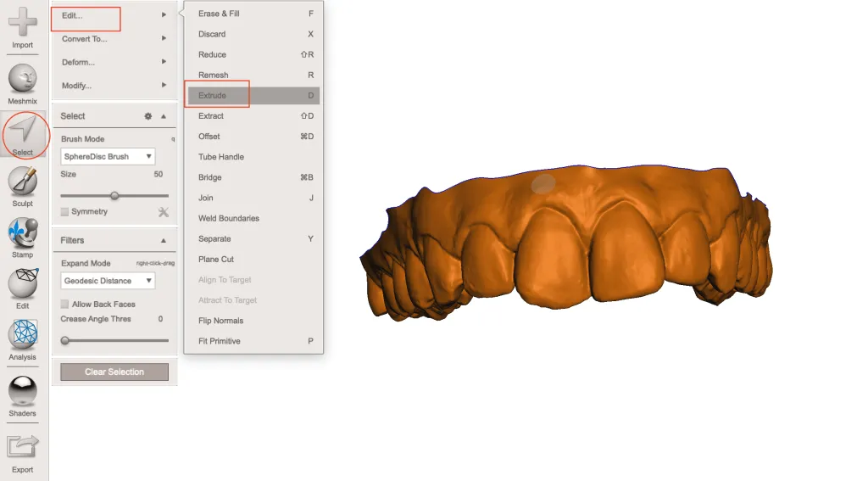Screen dimensions: 868x481
Task: Click the Clear Selection button
Action: point(114,372)
